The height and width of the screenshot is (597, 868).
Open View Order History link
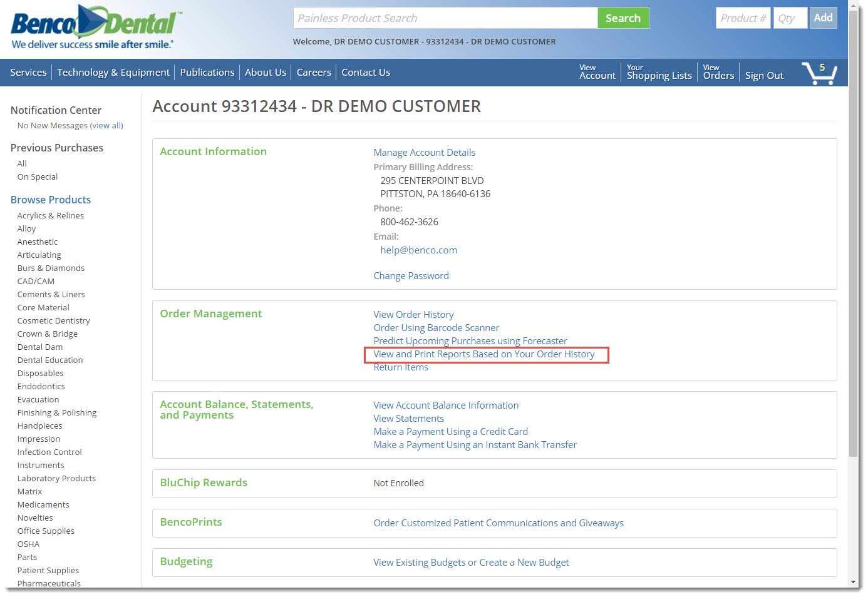point(413,315)
